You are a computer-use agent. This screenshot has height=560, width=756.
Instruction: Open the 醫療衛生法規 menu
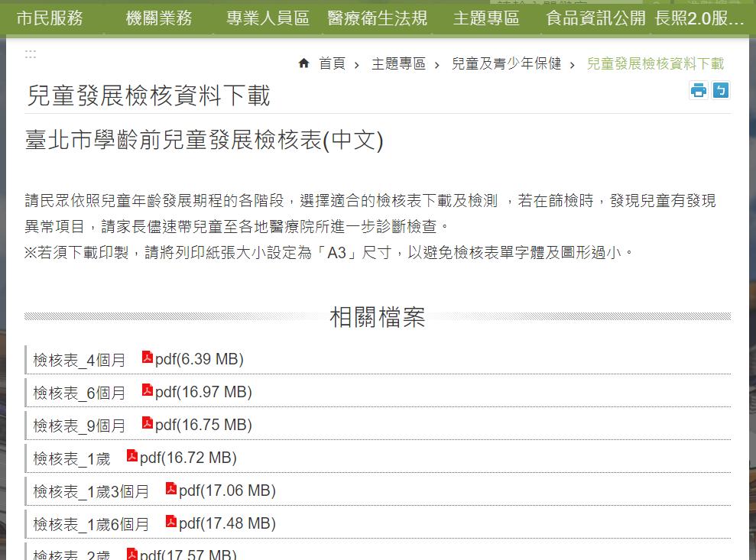[x=377, y=18]
